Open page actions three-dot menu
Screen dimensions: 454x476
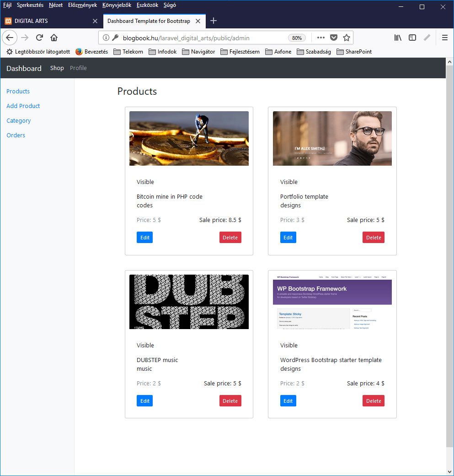(320, 38)
